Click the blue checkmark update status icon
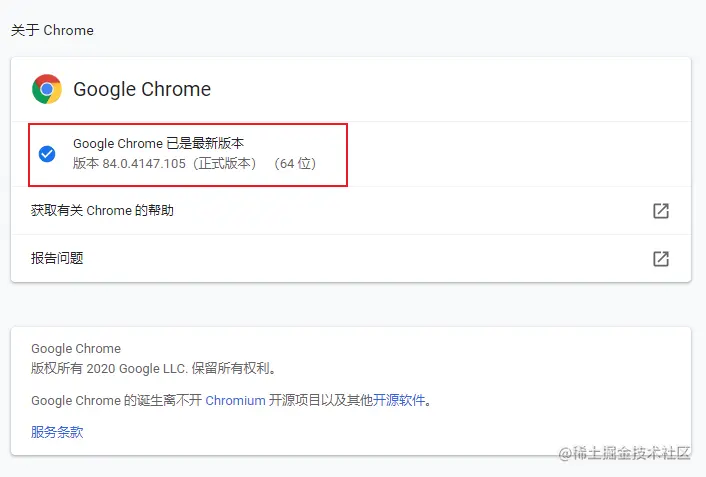This screenshot has width=706, height=477. [47, 153]
